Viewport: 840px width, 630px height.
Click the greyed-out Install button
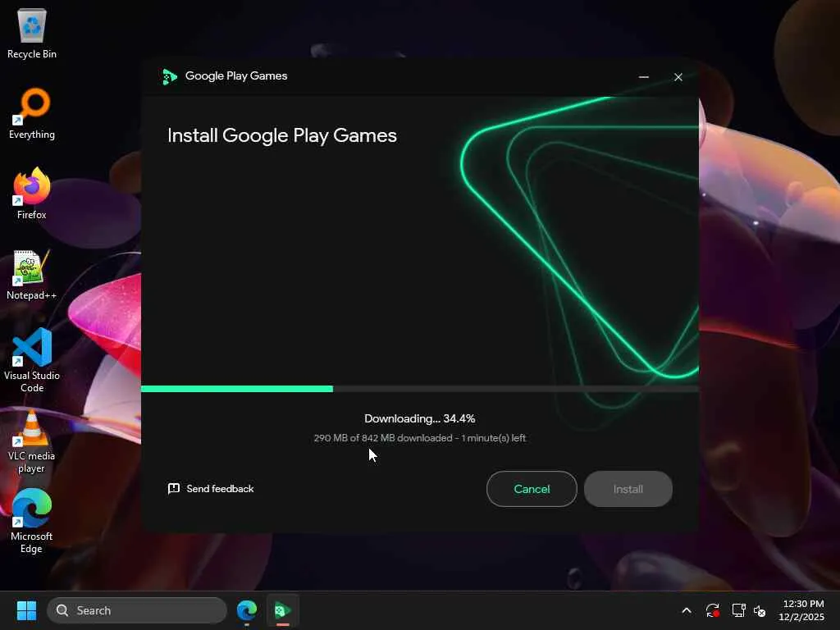pos(628,489)
